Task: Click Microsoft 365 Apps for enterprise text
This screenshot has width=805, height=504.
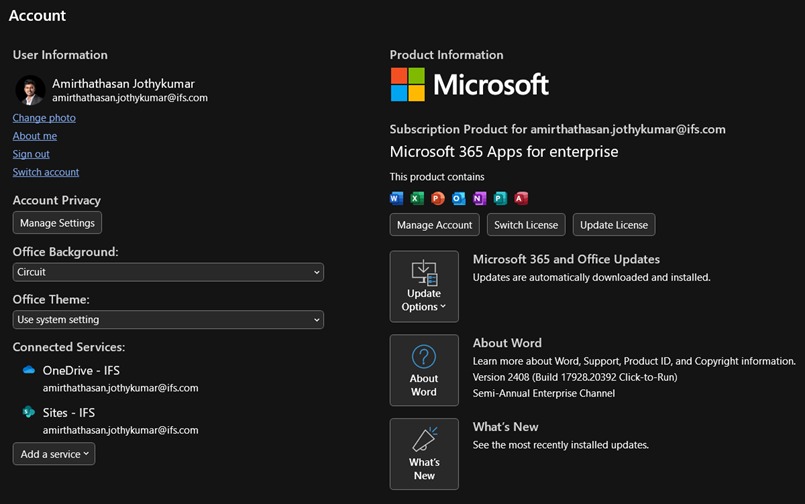Action: [504, 152]
